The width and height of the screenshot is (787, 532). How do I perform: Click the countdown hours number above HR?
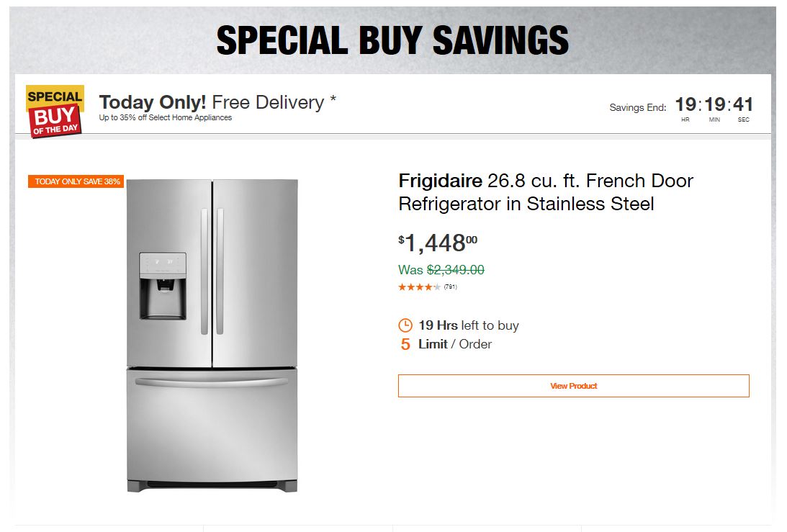click(685, 105)
